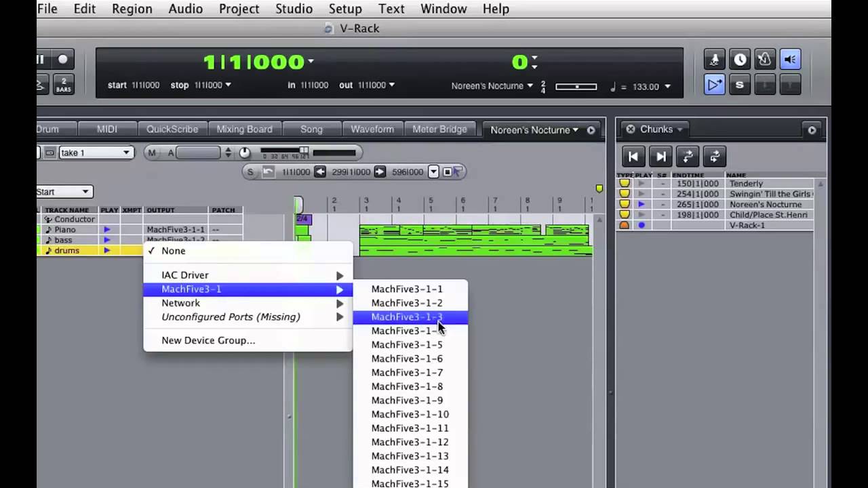This screenshot has height=488, width=868.
Task: Open the Studio menu
Action: click(x=294, y=9)
